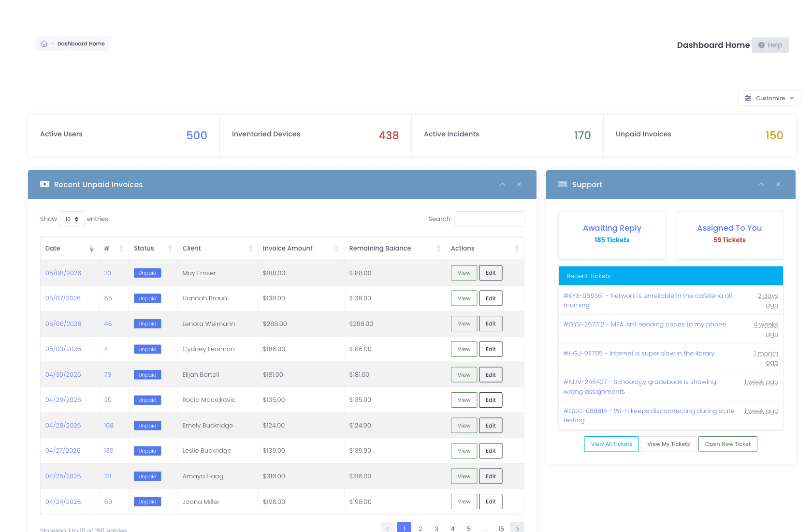Viewport: 812px width, 532px height.
Task: Collapse the Support panel
Action: click(761, 184)
